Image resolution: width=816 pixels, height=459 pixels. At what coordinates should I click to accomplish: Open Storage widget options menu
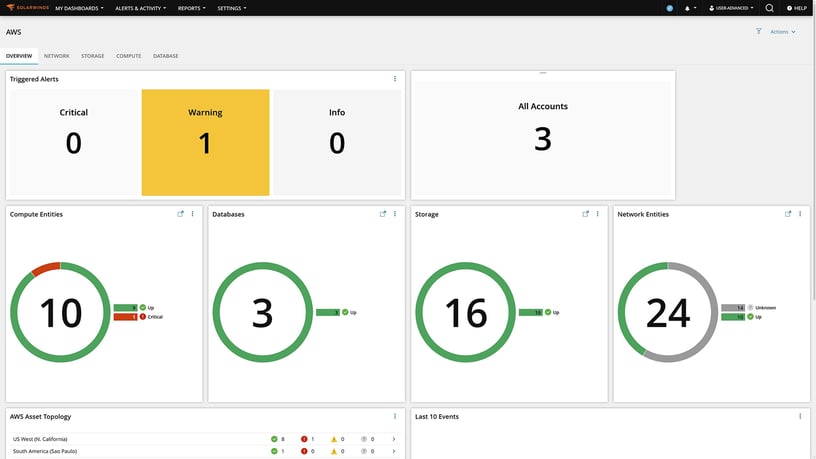[x=597, y=213]
